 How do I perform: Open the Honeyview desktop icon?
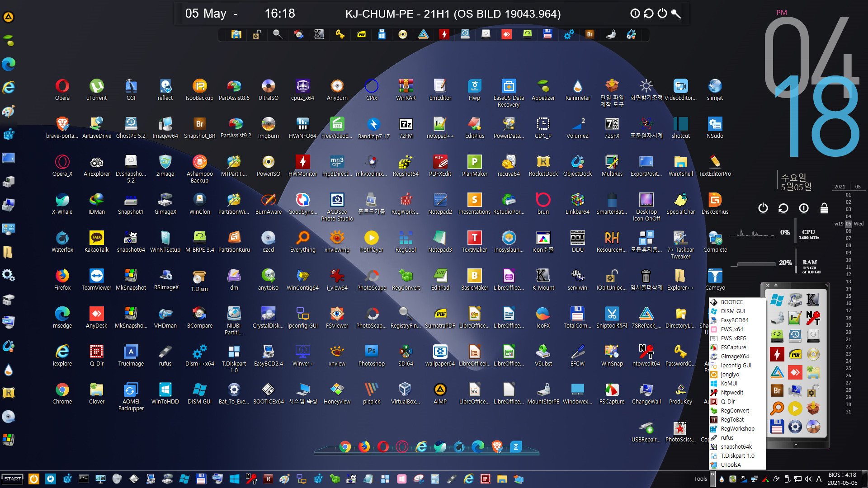tap(337, 393)
